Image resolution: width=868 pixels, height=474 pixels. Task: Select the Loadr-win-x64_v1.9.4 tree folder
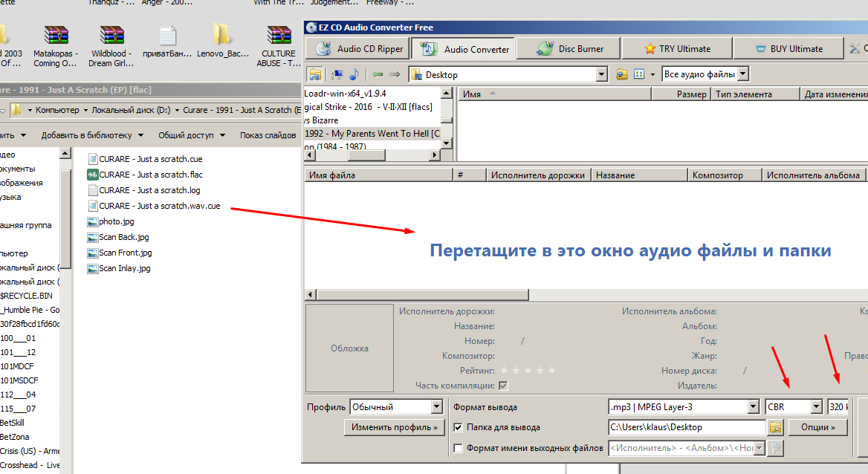pyautogui.click(x=345, y=94)
